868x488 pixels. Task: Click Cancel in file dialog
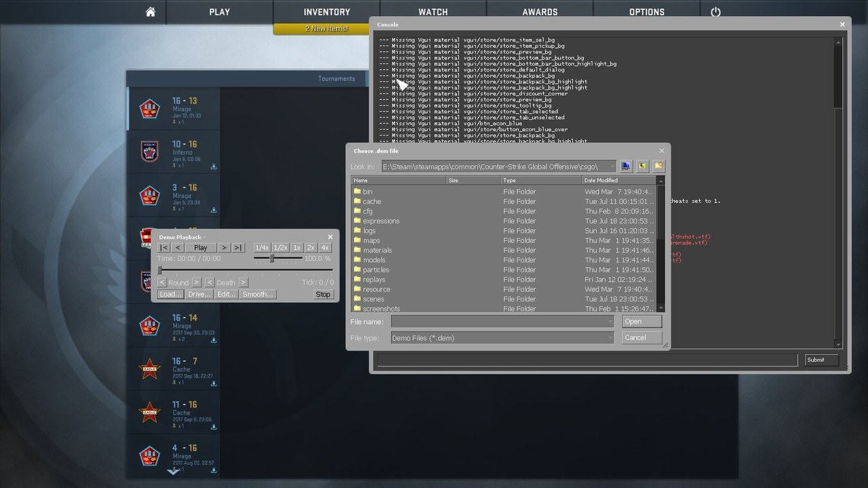[642, 337]
